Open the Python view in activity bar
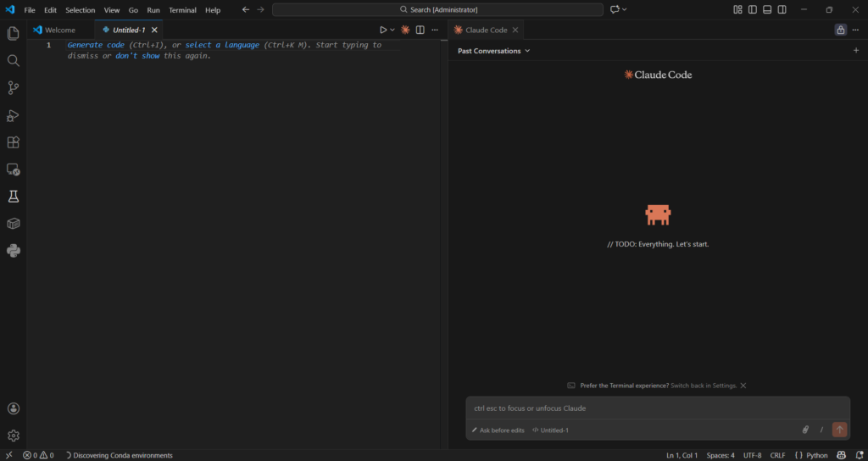This screenshot has width=868, height=461. (x=14, y=251)
